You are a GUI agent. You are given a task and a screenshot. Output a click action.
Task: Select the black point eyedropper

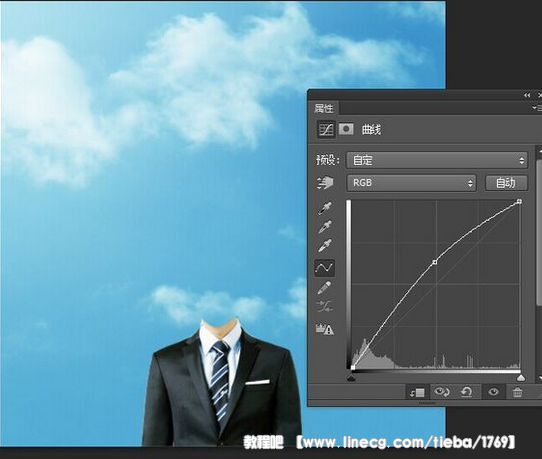325,208
